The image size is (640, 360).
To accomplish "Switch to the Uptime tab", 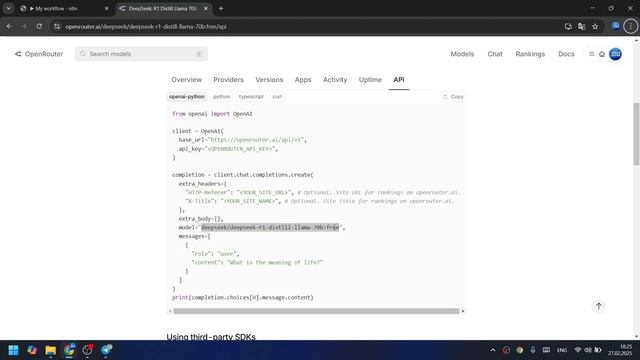I will (370, 80).
